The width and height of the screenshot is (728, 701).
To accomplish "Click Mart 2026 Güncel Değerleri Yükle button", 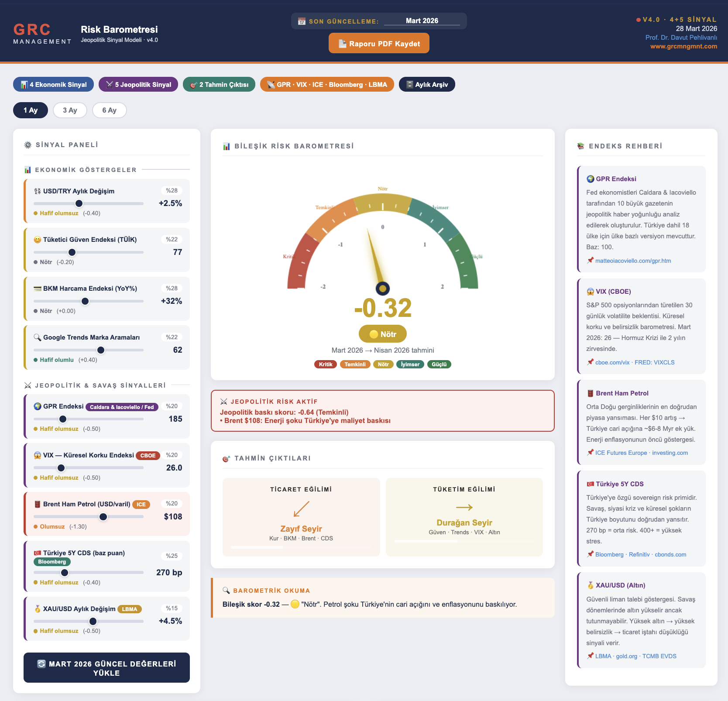I will [x=106, y=668].
